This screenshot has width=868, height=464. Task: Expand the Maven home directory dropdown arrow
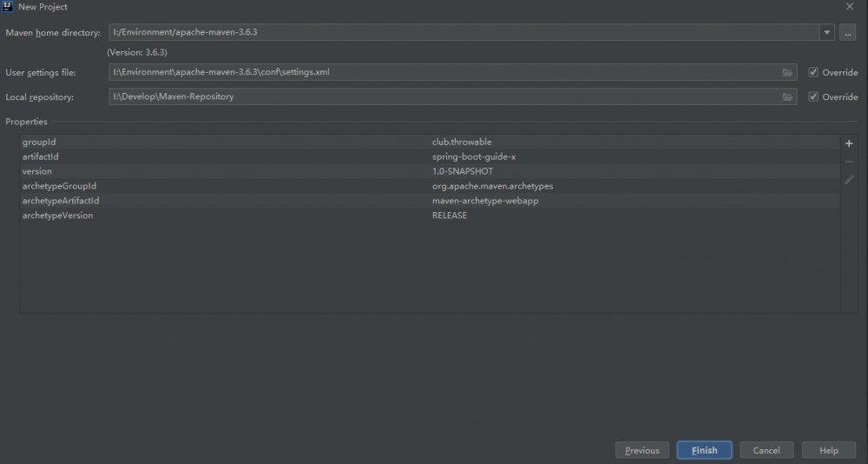(x=826, y=33)
